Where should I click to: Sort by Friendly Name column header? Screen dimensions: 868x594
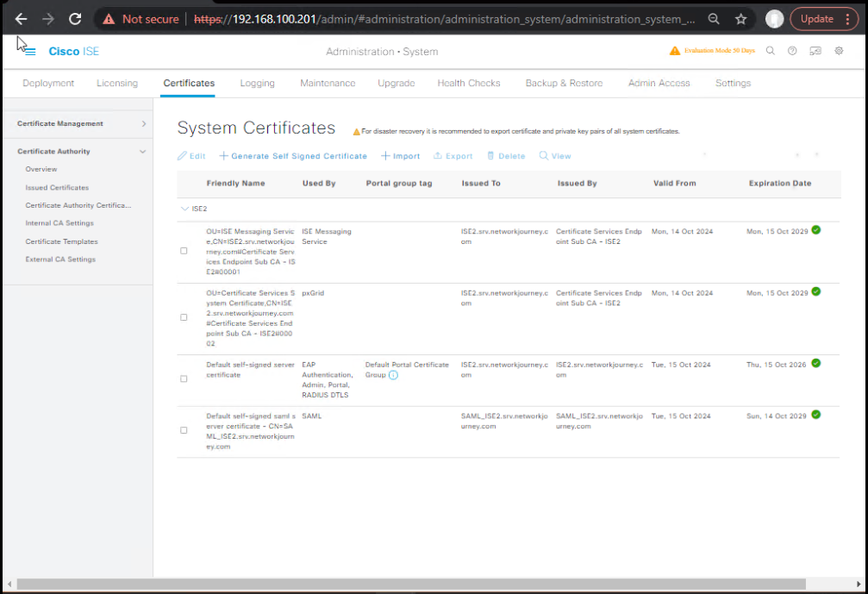click(x=236, y=184)
